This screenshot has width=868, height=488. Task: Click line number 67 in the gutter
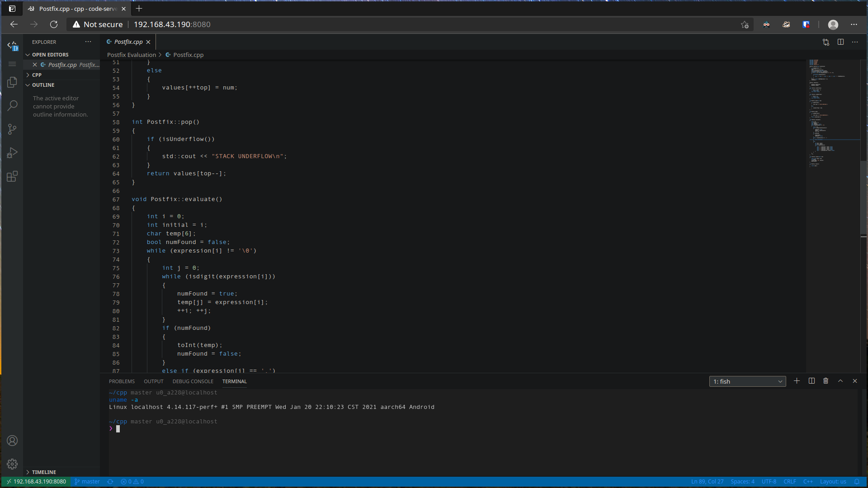tap(116, 199)
